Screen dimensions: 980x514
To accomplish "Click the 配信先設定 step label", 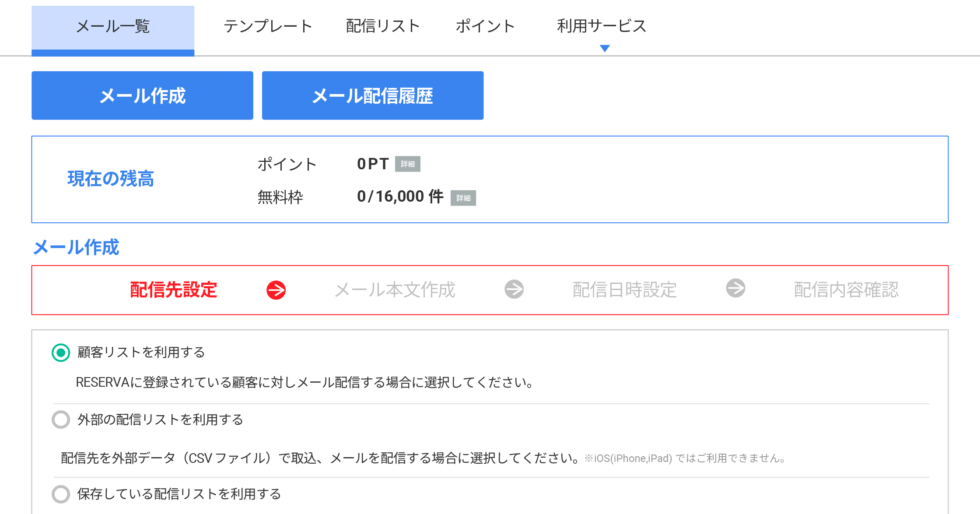I will [174, 290].
